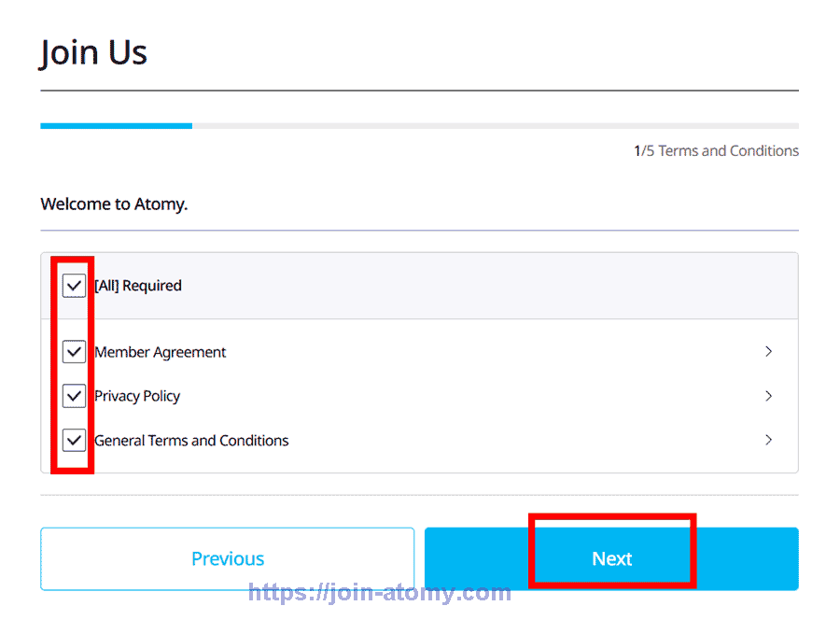Click the Privacy Policy row label
The height and width of the screenshot is (620, 840).
(x=136, y=396)
